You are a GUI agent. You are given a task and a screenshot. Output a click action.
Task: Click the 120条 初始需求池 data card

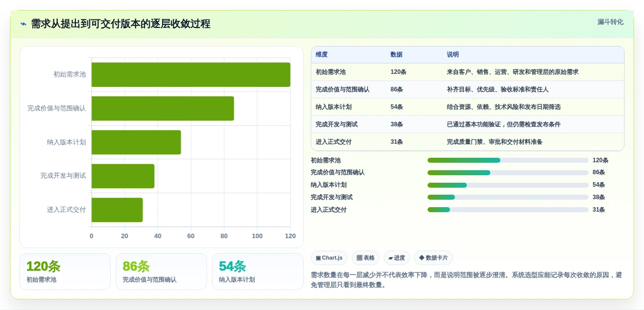coord(65,272)
